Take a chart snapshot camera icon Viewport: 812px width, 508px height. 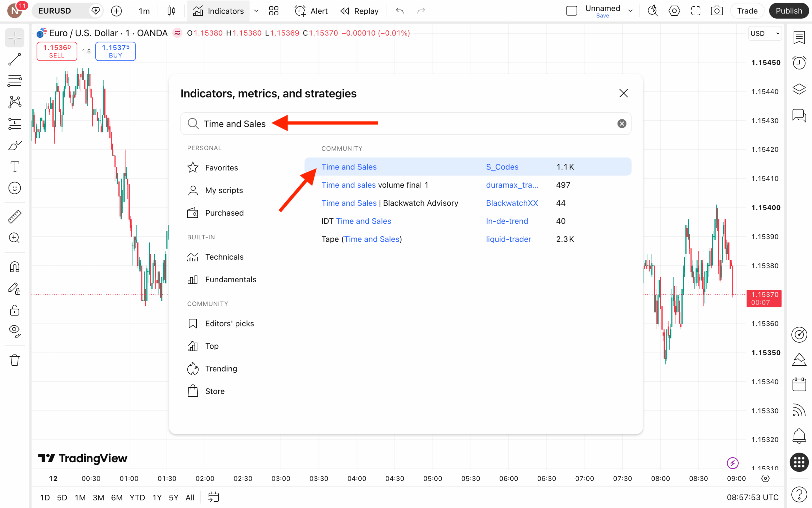click(x=717, y=11)
